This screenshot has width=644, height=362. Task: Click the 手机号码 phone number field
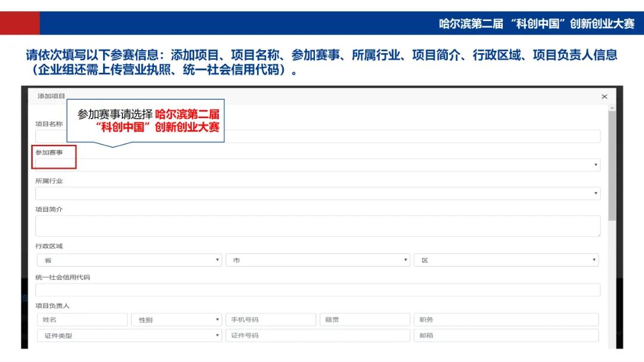(271, 319)
